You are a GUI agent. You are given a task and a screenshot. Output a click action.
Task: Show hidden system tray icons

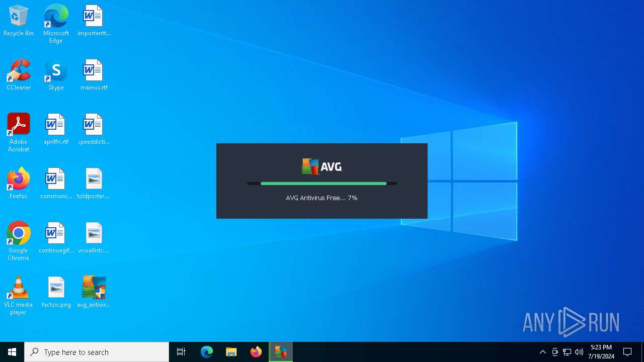point(543,352)
